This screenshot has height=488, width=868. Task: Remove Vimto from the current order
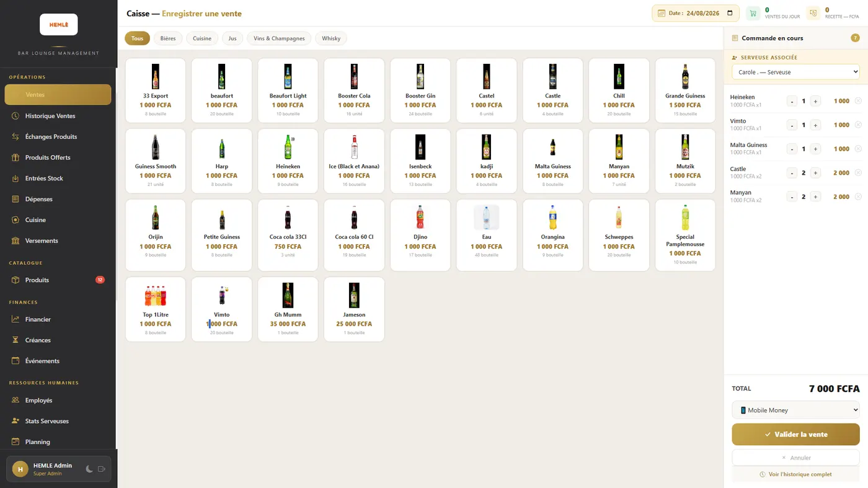pos(858,125)
